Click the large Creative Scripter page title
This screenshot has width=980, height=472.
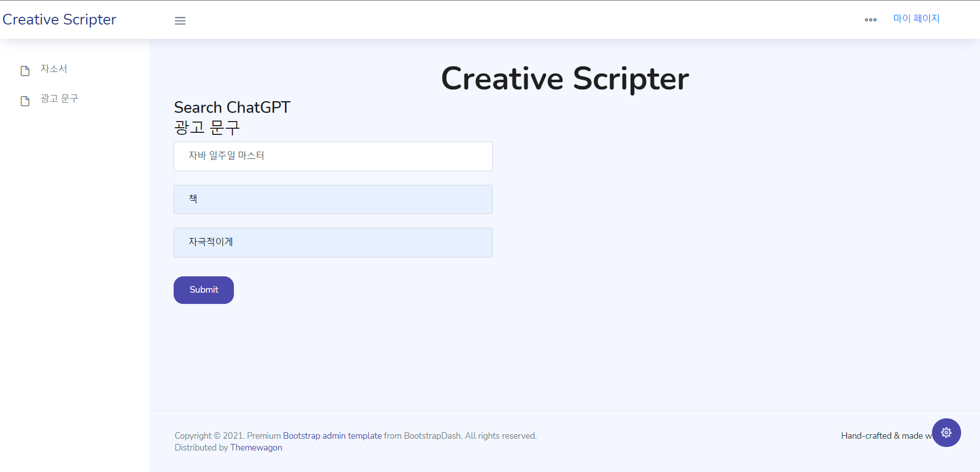point(565,79)
